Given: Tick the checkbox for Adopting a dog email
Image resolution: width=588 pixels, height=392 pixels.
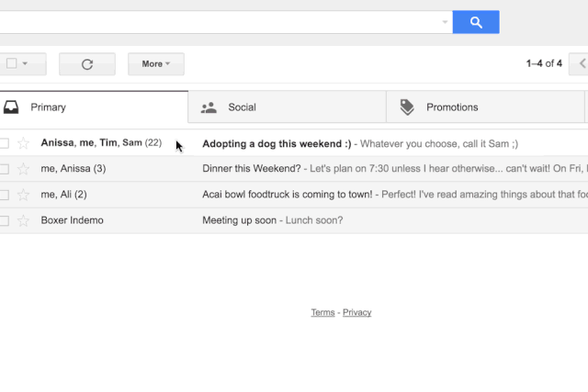Looking at the screenshot, I should click(x=4, y=143).
